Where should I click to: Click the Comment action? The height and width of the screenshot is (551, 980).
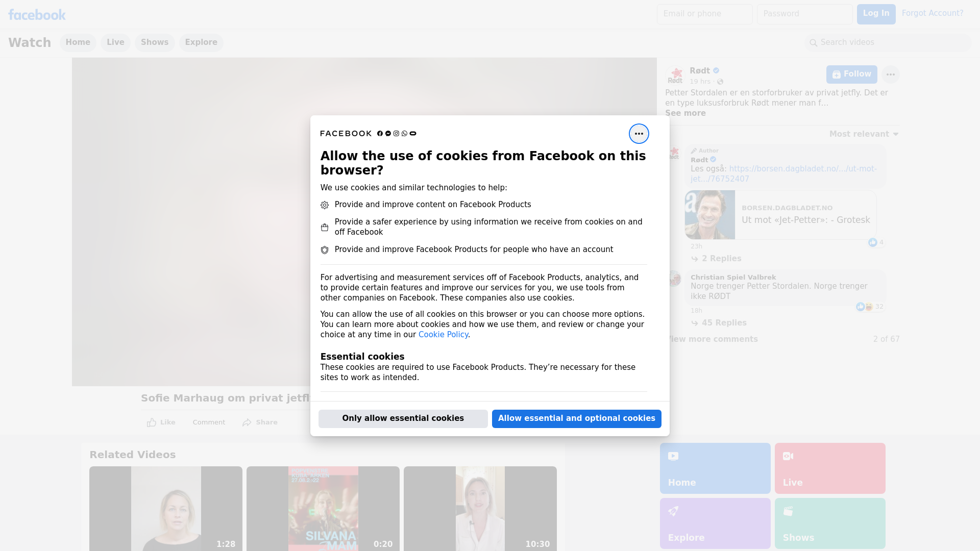[209, 422]
